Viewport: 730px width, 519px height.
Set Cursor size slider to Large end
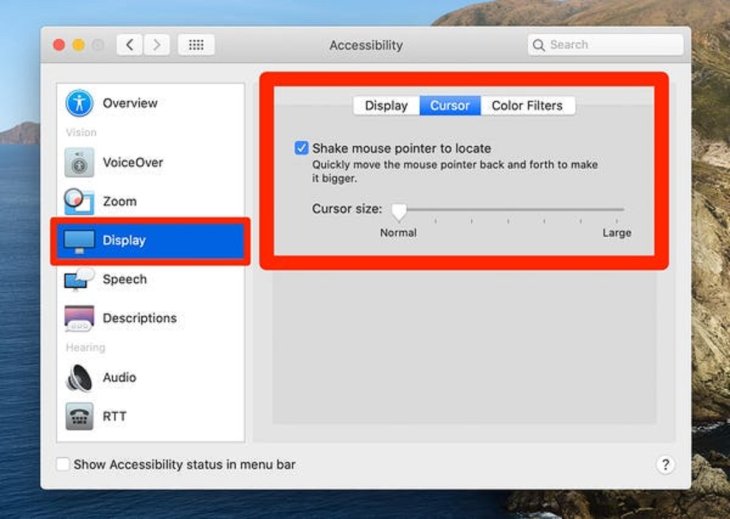tap(623, 210)
